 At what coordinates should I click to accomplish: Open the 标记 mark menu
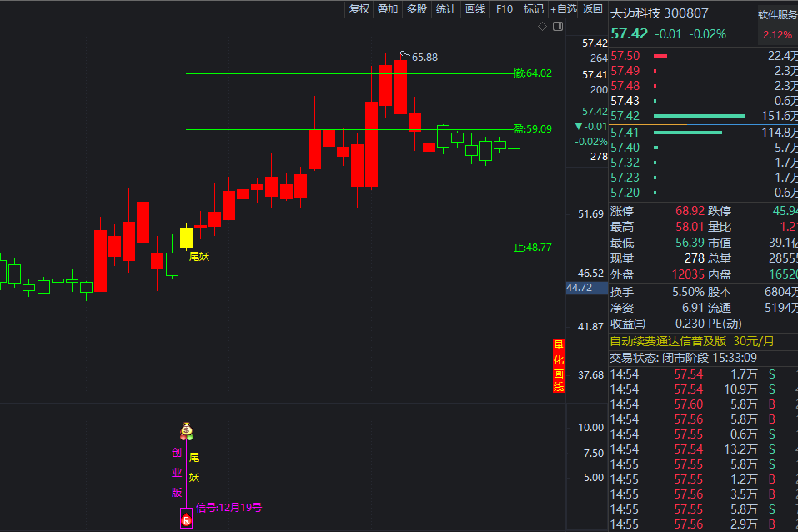pos(533,9)
